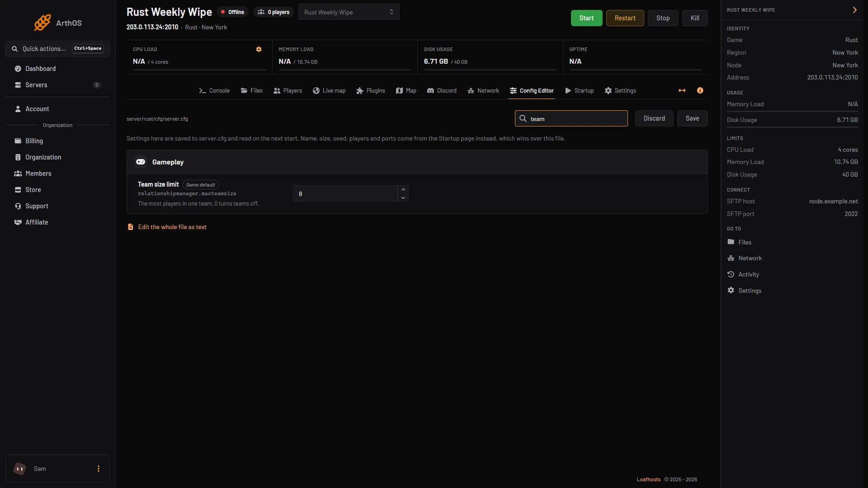Click the folder icon next to Files shortcut
The height and width of the screenshot is (488, 868).
coord(731,242)
